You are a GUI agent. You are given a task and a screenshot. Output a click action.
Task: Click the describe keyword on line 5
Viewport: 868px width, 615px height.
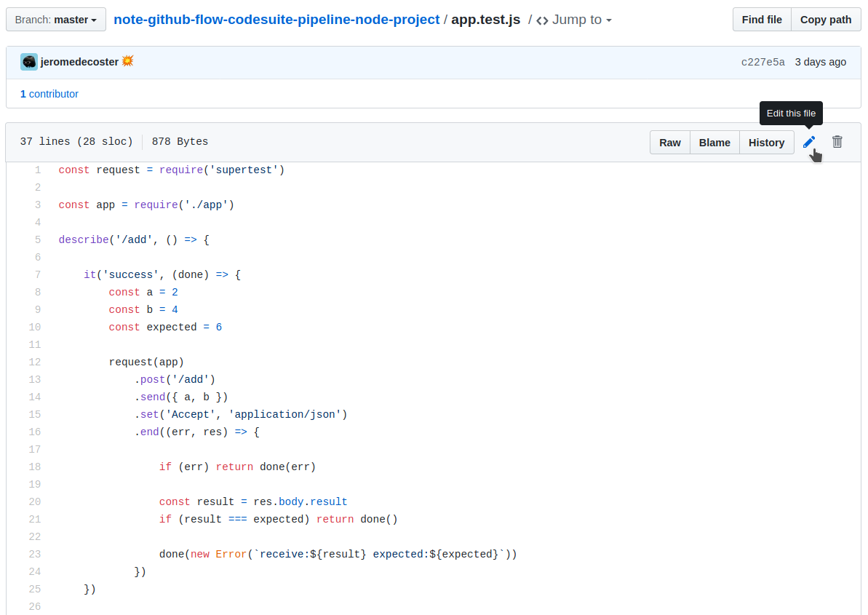pos(84,239)
